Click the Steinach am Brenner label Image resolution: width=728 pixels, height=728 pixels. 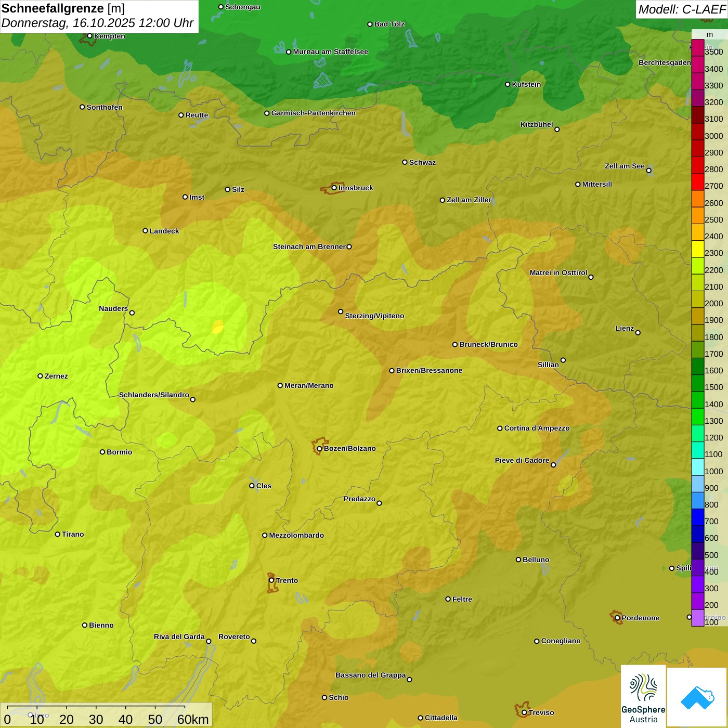point(309,246)
